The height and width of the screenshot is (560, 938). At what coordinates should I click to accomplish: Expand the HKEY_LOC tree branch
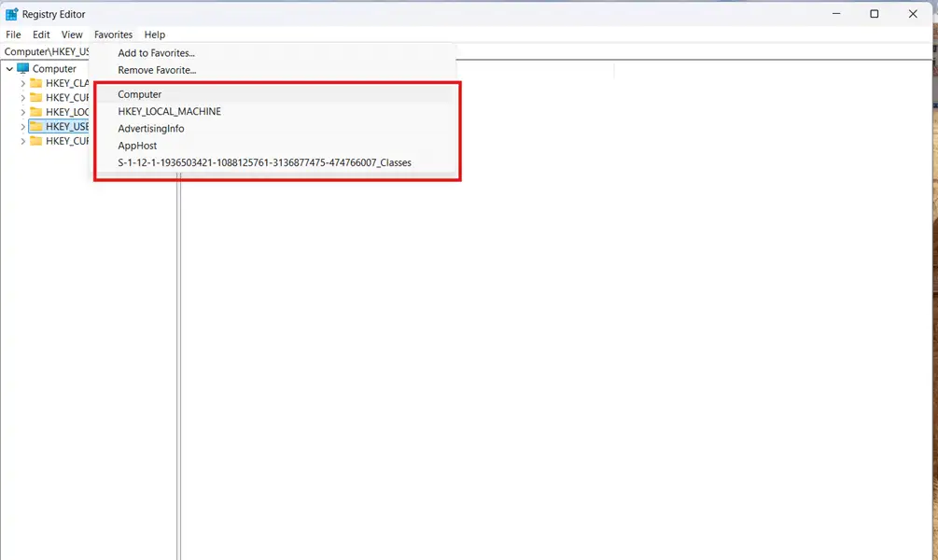click(x=22, y=112)
